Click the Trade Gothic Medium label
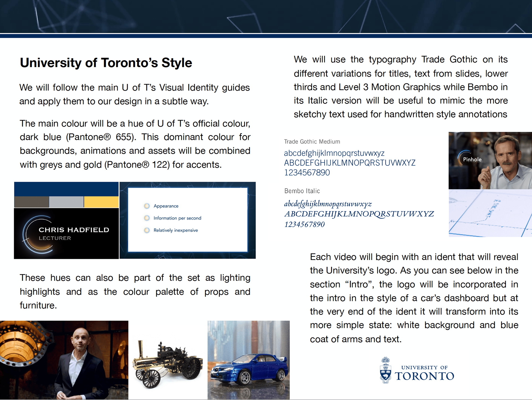 pyautogui.click(x=312, y=141)
